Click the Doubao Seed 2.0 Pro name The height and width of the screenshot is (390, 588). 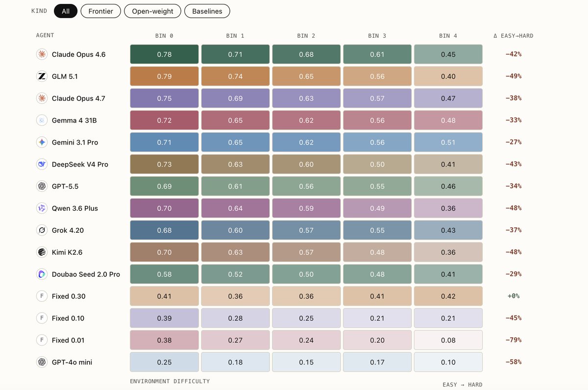point(86,274)
